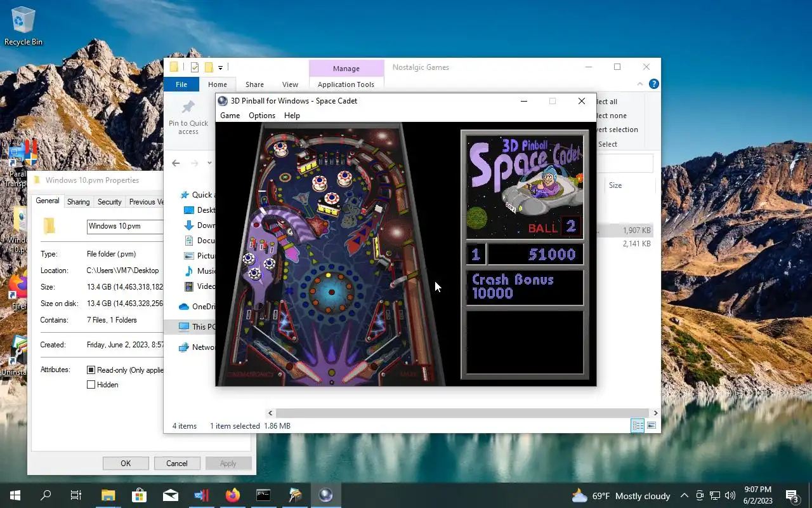Image resolution: width=812 pixels, height=508 pixels.
Task: Click the left horizontal scrollbar arrow
Action: pos(271,413)
